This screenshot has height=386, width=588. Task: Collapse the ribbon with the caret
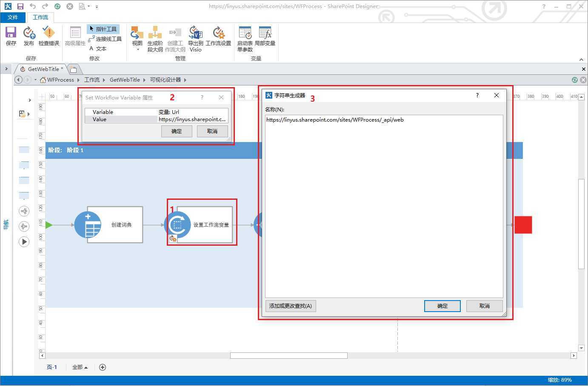click(581, 59)
